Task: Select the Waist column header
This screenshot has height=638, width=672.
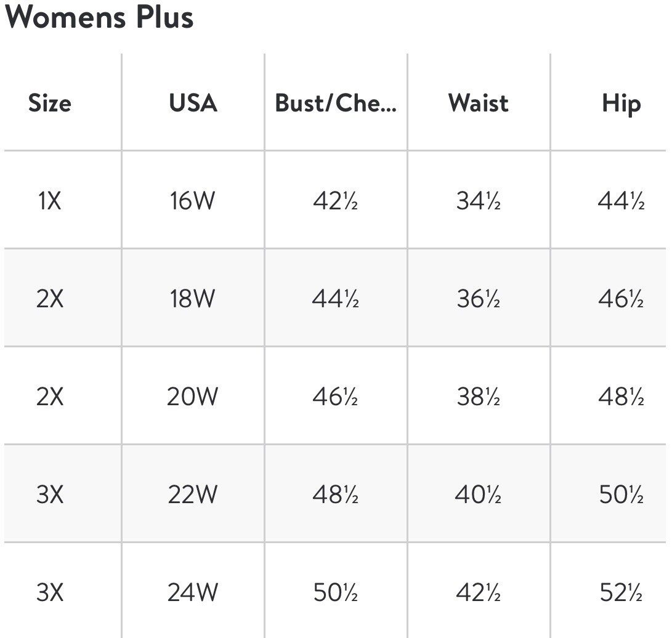Action: click(479, 103)
